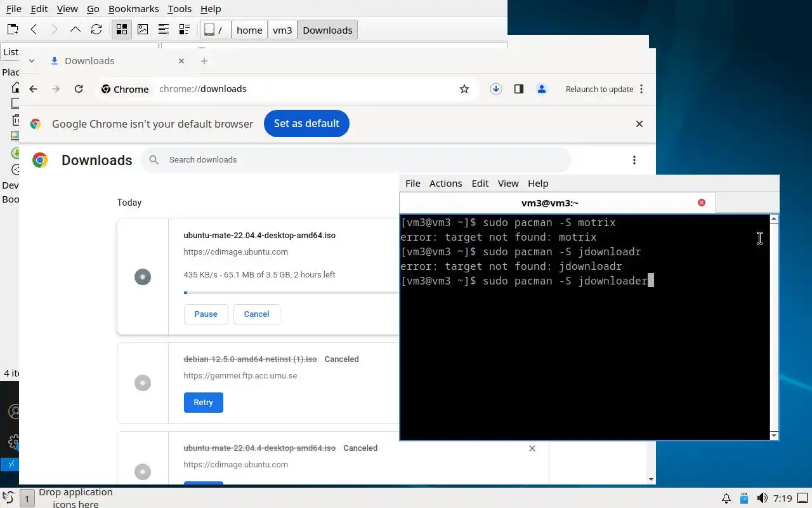The image size is (812, 508).
Task: Click the https://cdimage.ubuntu.com link of active download
Action: click(235, 252)
